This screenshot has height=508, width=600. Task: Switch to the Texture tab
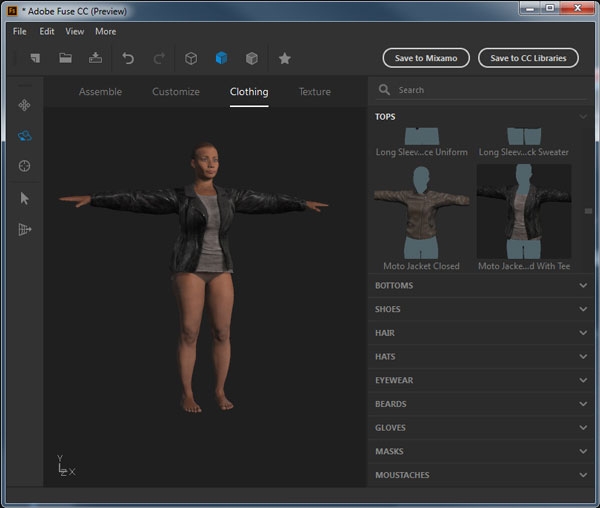[x=315, y=92]
